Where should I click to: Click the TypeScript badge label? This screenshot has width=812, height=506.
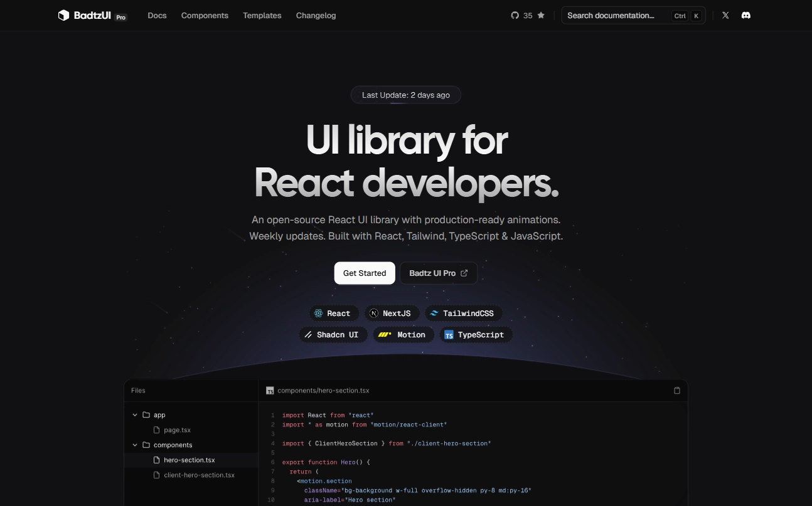point(481,335)
